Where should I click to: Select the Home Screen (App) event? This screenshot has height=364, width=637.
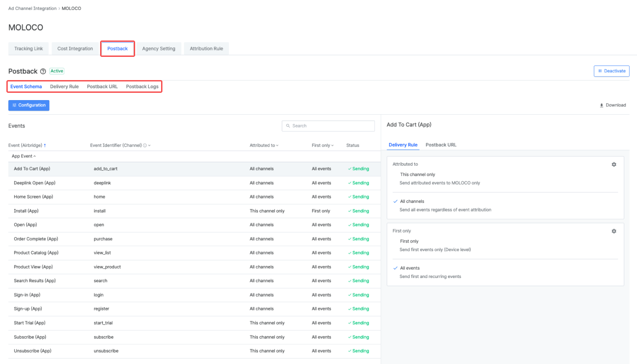coord(194,197)
